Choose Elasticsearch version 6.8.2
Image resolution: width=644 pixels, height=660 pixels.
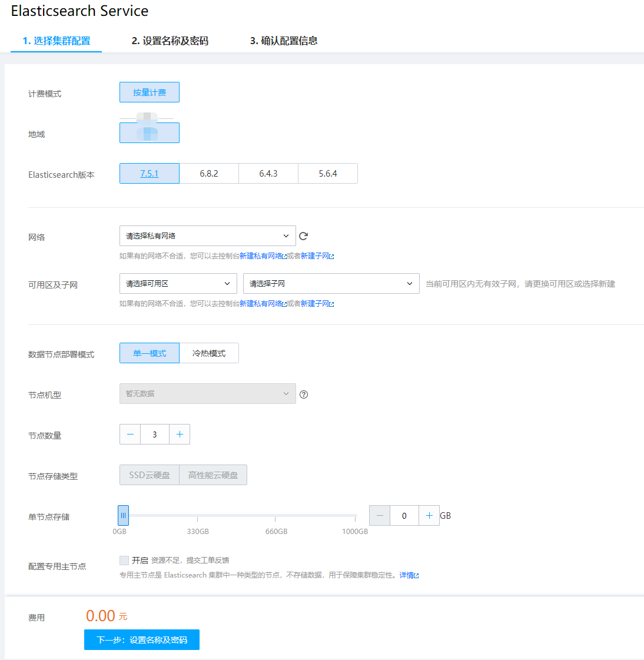209,174
